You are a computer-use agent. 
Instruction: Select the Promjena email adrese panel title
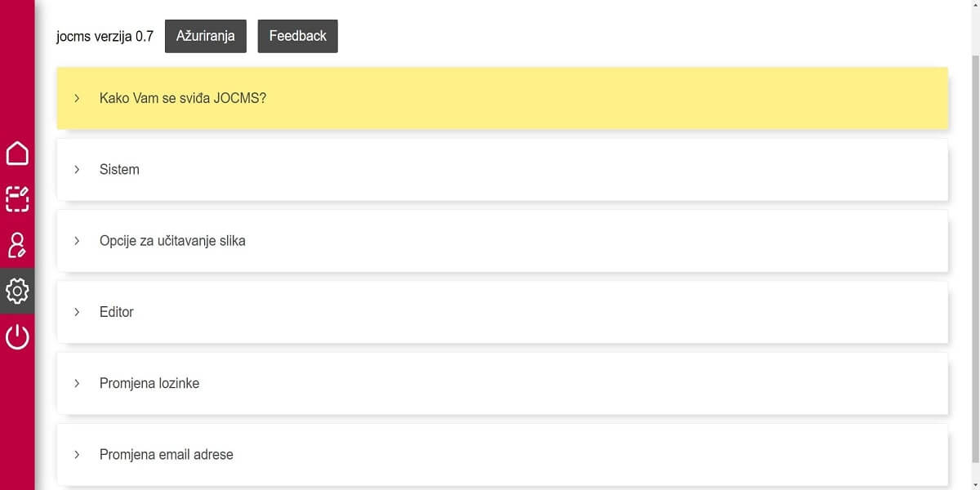tap(167, 455)
